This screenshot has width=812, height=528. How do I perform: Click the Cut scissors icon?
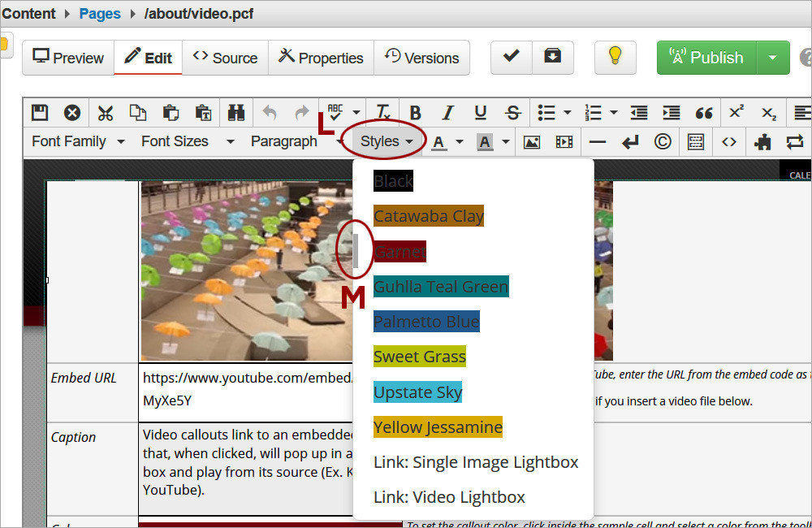(105, 113)
